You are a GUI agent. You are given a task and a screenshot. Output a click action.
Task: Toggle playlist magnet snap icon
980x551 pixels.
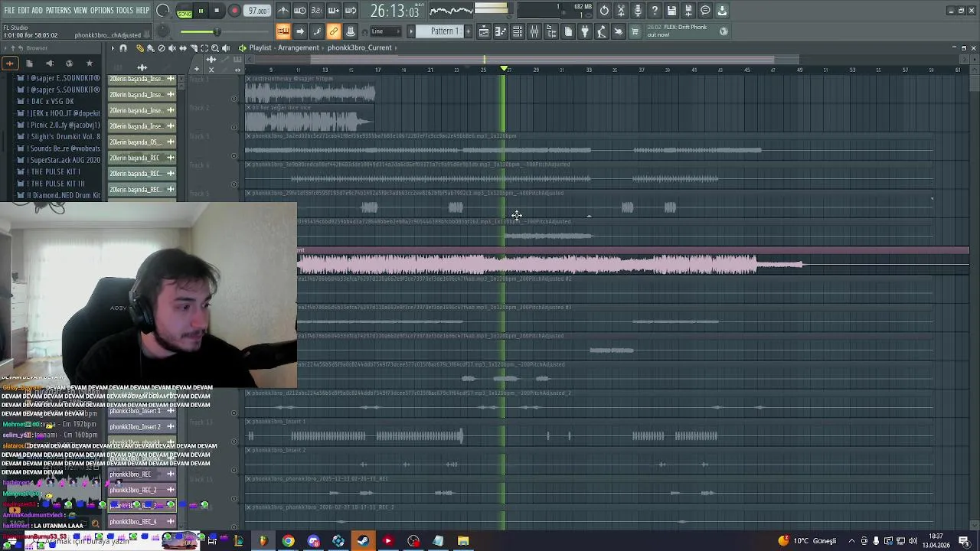(123, 48)
